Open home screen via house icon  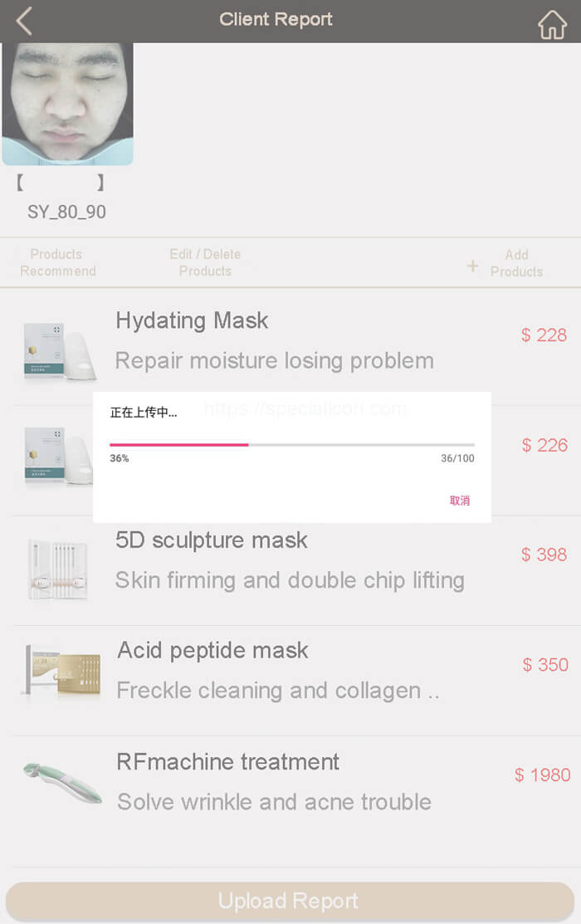pyautogui.click(x=552, y=24)
